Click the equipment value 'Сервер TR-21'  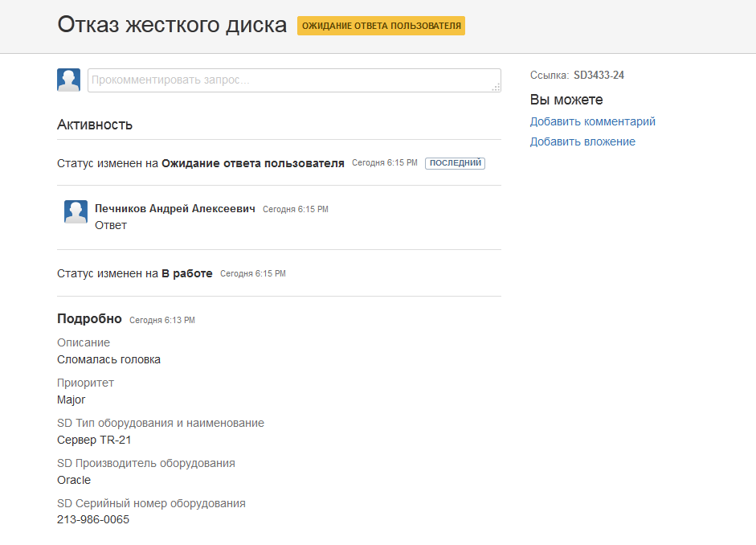tap(94, 440)
